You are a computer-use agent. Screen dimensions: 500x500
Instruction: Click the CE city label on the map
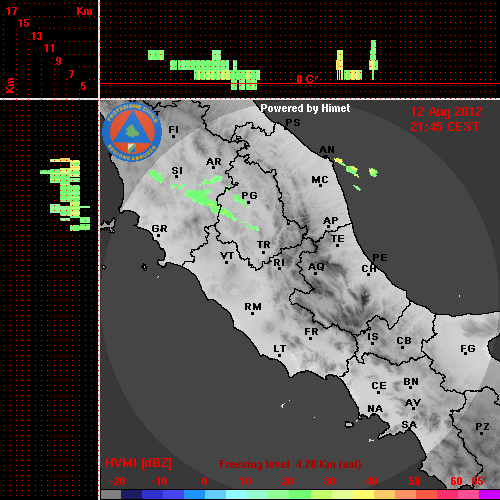coord(379,386)
